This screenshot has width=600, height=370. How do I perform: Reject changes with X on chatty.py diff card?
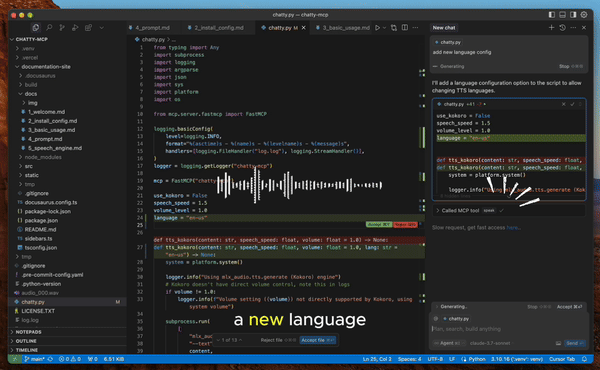(x=563, y=104)
